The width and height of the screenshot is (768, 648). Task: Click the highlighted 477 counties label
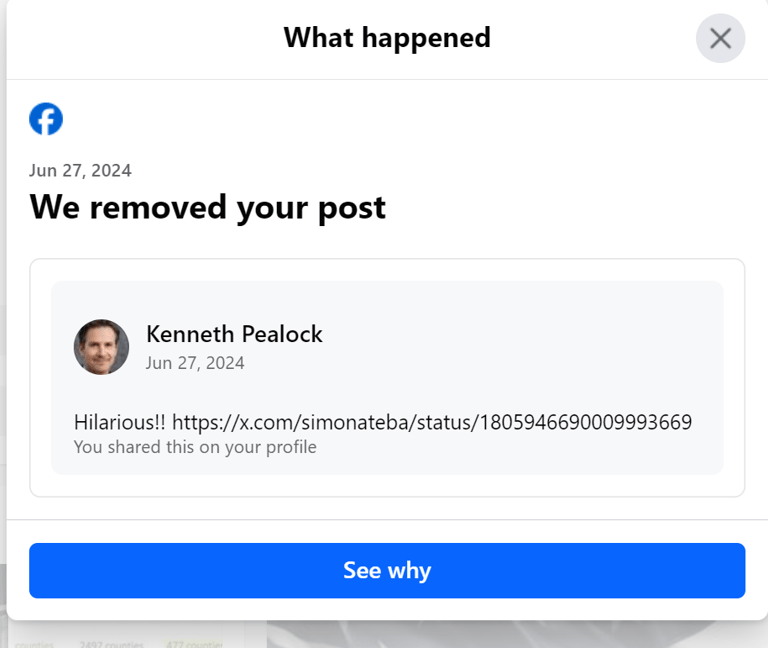[194, 644]
